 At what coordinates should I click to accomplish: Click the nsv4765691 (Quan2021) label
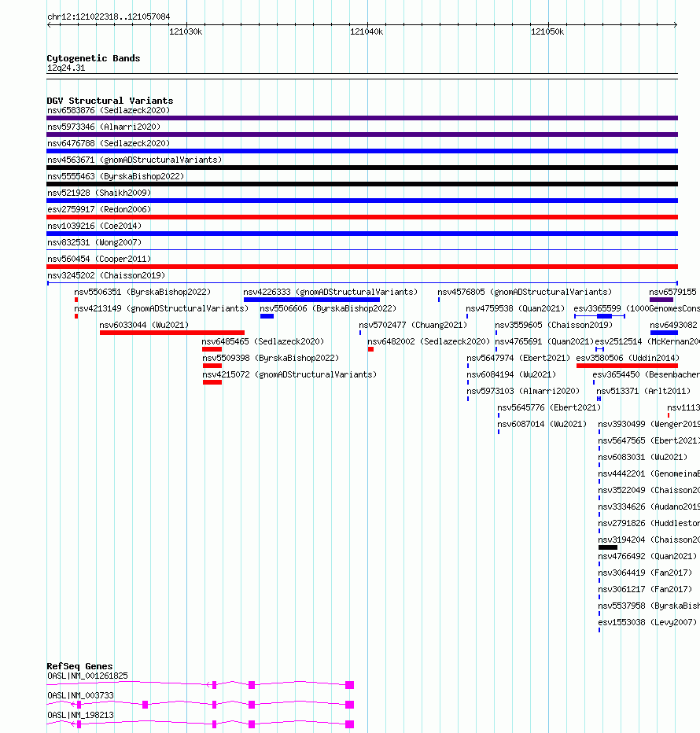544,341
